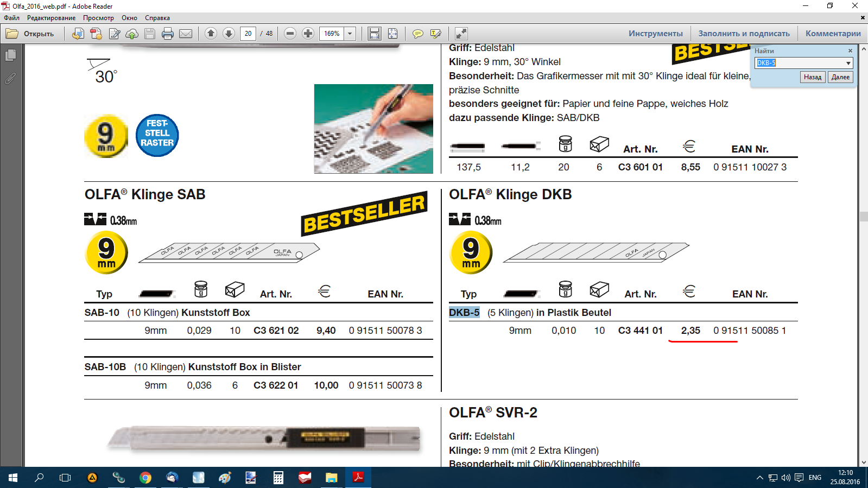Click article number C3 601 01
Viewport: 868px width, 488px height.
pyautogui.click(x=641, y=167)
